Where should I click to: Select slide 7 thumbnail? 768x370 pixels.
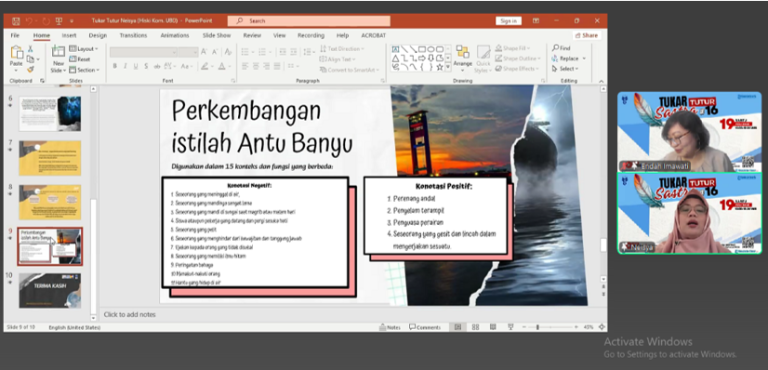pyautogui.click(x=50, y=158)
